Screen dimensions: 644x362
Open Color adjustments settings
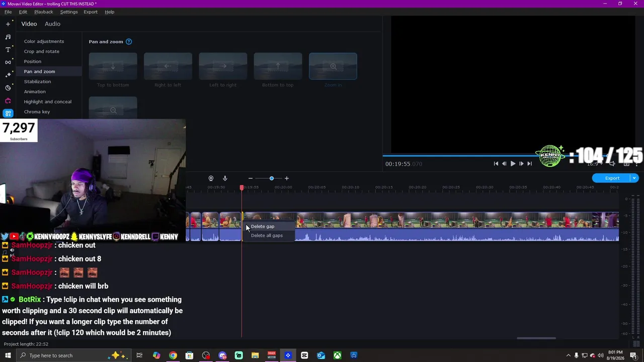tap(44, 41)
